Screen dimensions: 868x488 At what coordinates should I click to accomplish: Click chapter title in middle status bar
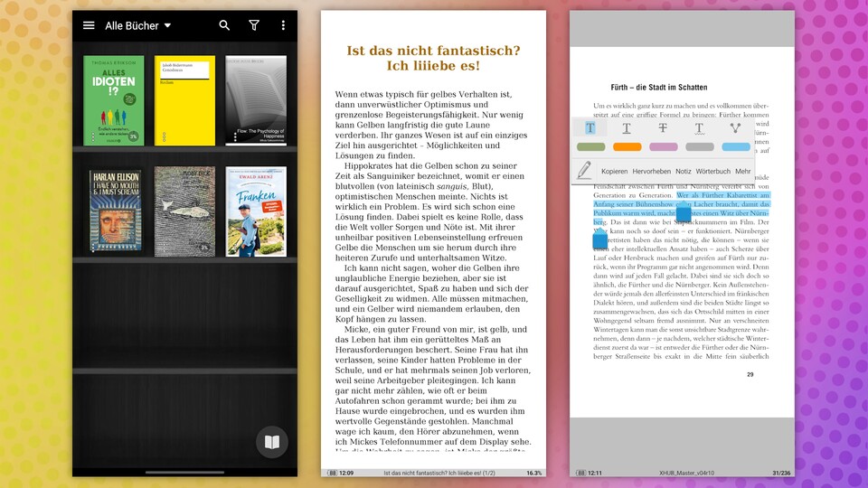point(439,473)
